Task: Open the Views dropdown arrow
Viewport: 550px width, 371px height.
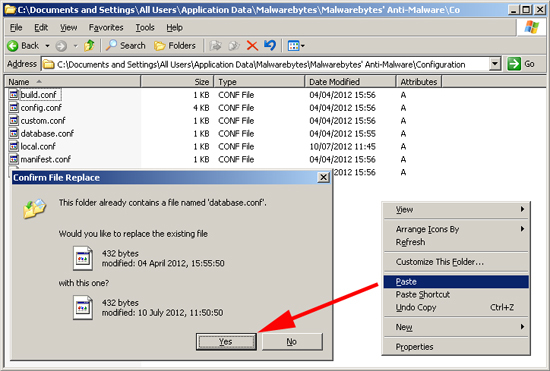Action: click(303, 46)
